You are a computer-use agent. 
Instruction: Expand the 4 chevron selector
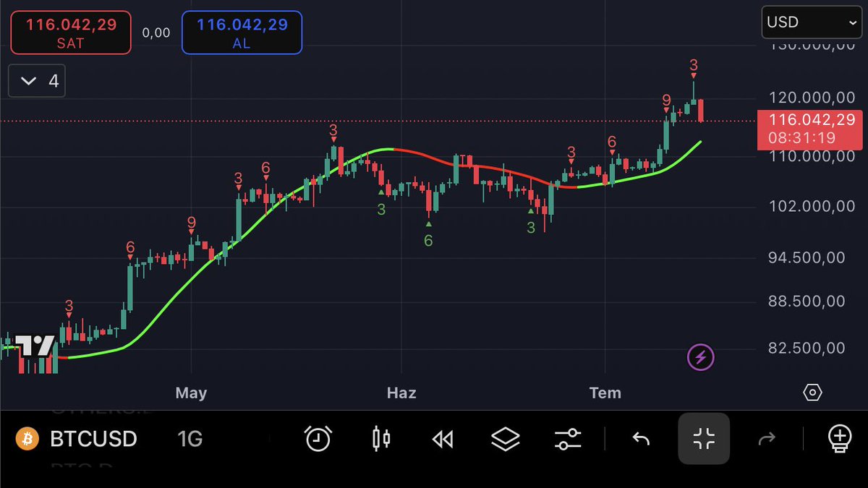click(x=36, y=80)
